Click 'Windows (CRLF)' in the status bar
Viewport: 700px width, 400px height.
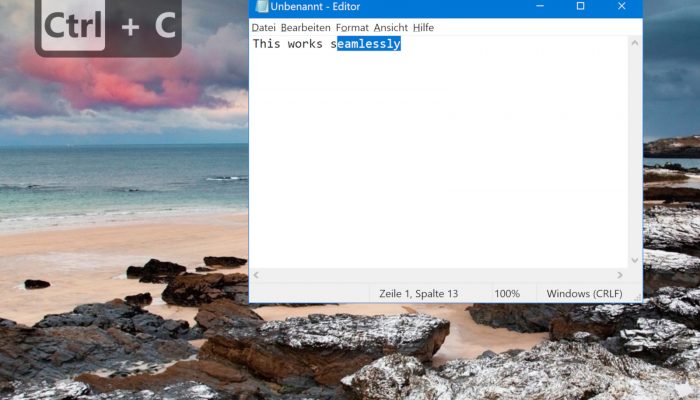[584, 294]
